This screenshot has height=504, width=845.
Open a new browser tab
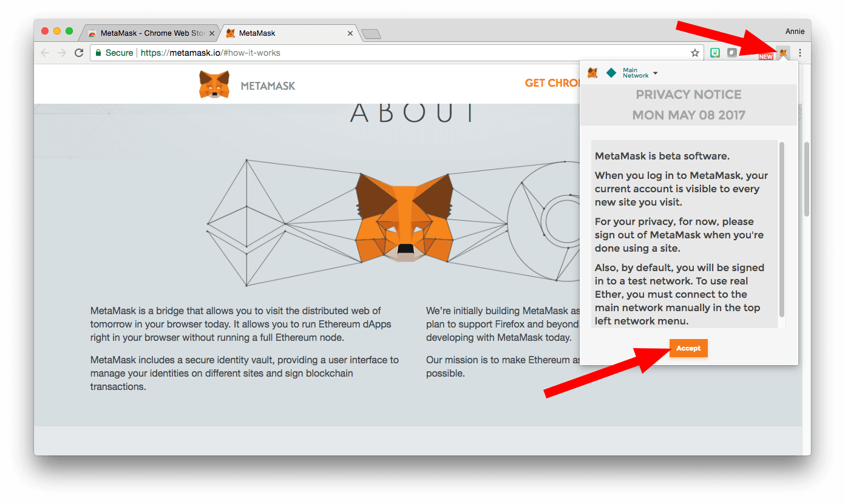click(x=371, y=34)
